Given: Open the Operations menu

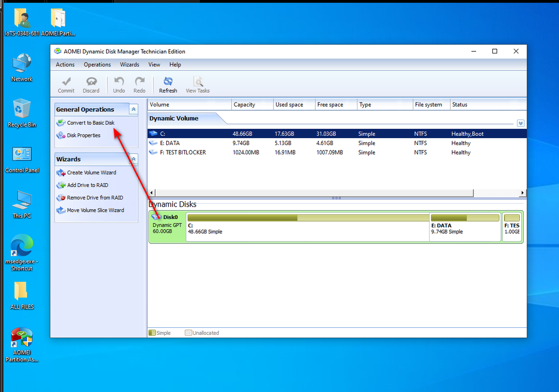Looking at the screenshot, I should [x=97, y=65].
